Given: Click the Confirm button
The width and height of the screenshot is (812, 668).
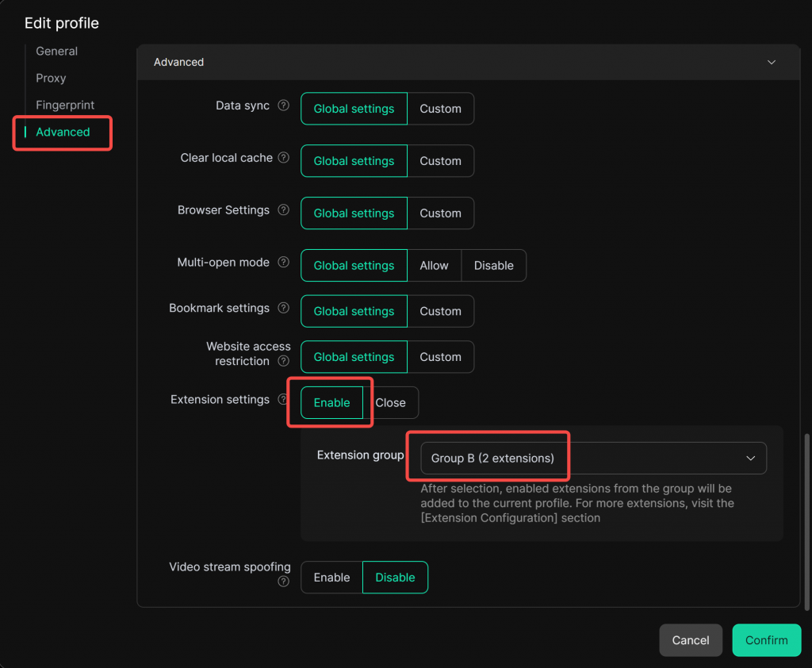Looking at the screenshot, I should [766, 640].
